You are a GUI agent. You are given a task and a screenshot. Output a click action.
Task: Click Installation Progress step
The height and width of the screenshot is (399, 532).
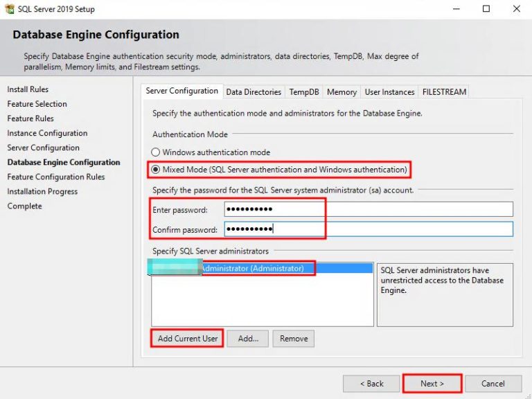point(42,191)
